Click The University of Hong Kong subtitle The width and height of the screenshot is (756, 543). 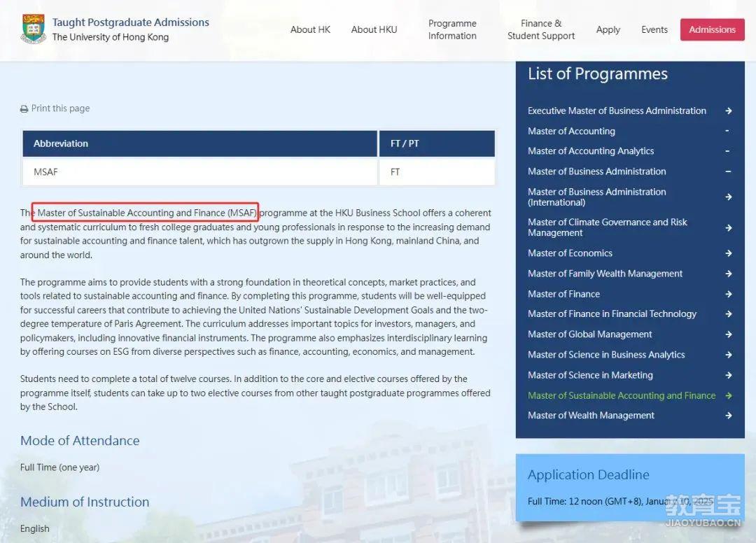(x=111, y=37)
